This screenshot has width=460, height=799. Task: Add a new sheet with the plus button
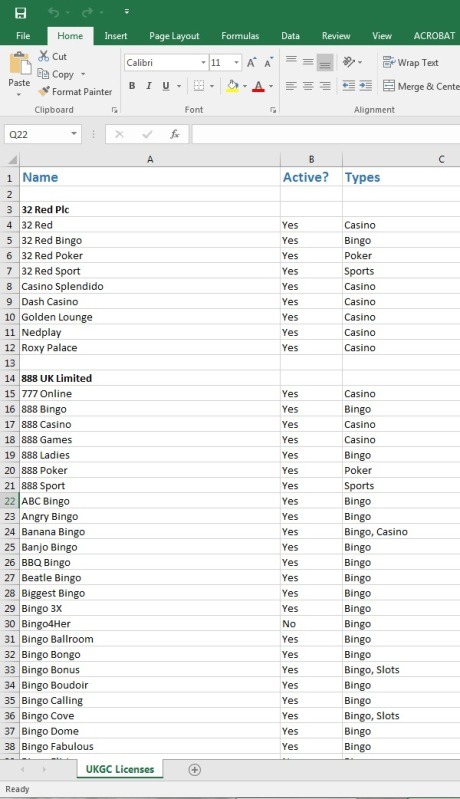click(195, 769)
